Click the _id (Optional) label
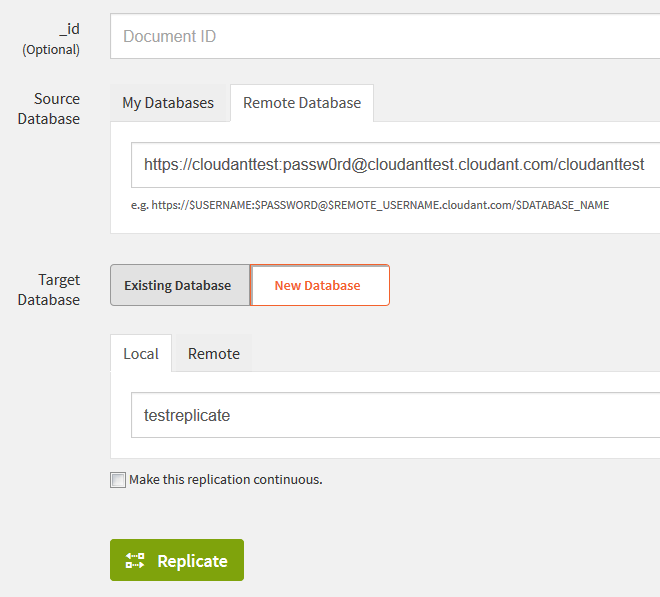This screenshot has height=597, width=660. tap(51, 39)
